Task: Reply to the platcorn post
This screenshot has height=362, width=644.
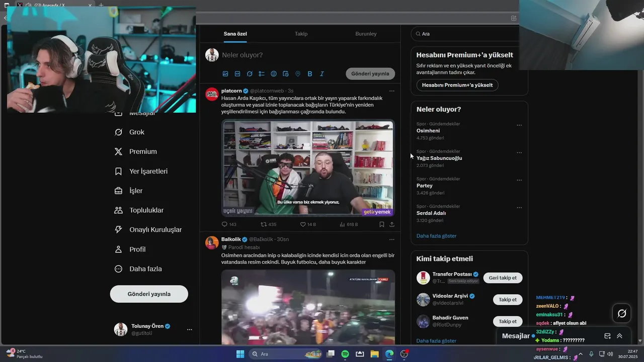Action: [229, 224]
